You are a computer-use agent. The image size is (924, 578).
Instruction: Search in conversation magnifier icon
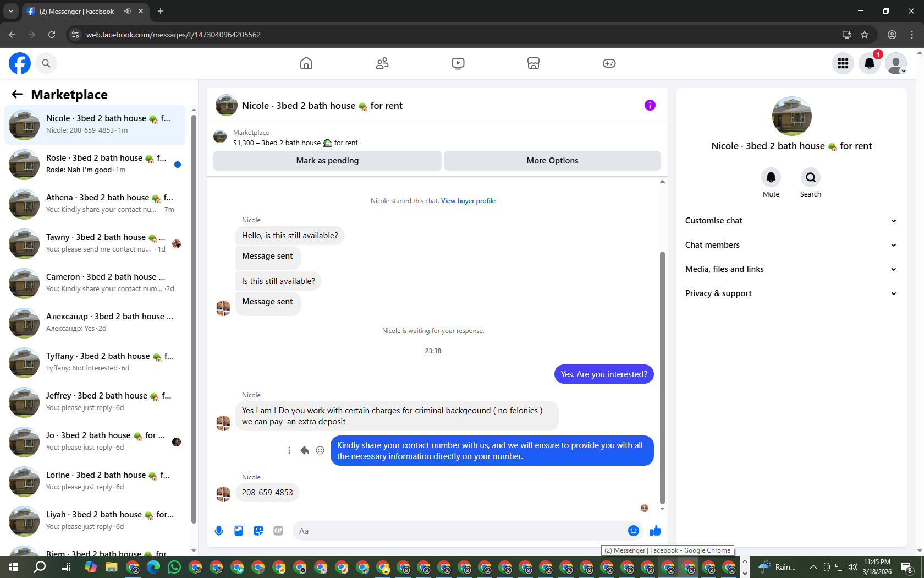point(811,177)
